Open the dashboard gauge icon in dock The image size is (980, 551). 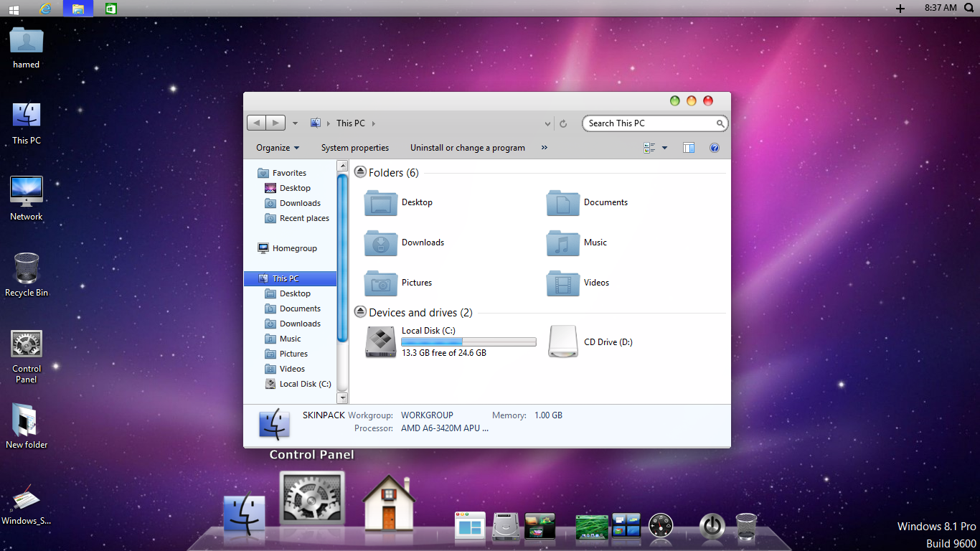point(661,527)
